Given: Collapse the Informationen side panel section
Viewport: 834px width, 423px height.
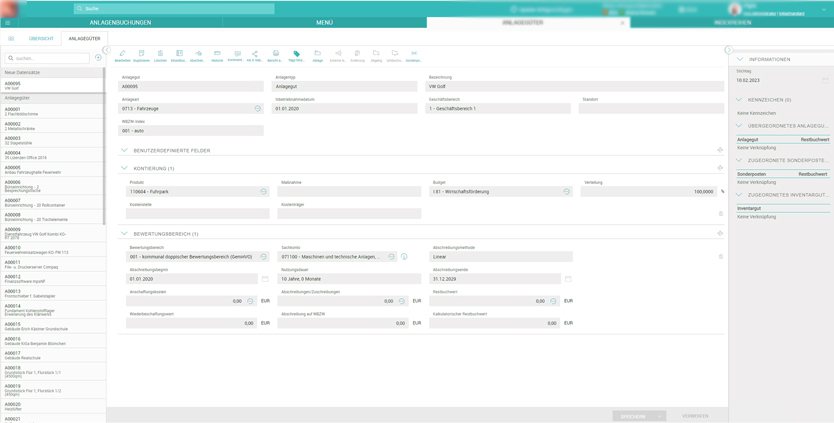Looking at the screenshot, I should point(740,60).
